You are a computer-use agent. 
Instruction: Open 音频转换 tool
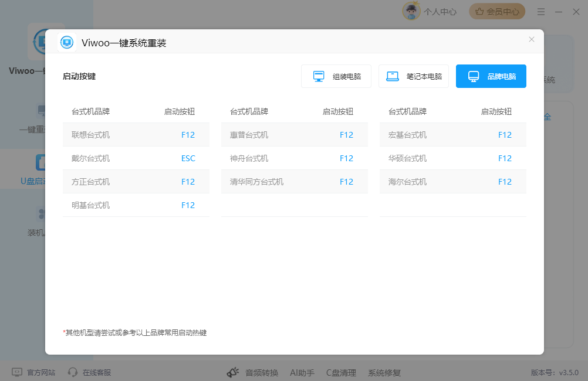tap(262, 373)
